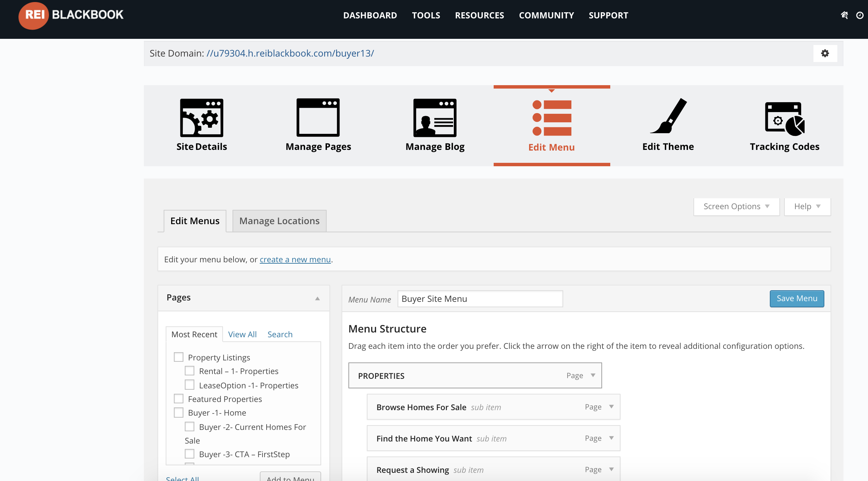Open Site Details icon
Viewport: 868px width, 481px height.
pos(201,118)
